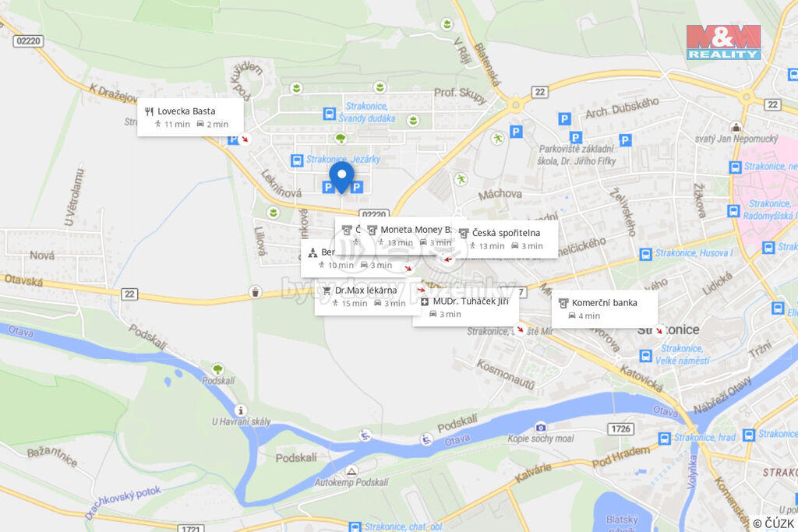Image resolution: width=798 pixels, height=532 pixels.
Task: Click the Švandy dudáka bus stop icon
Action: pyautogui.click(x=330, y=114)
